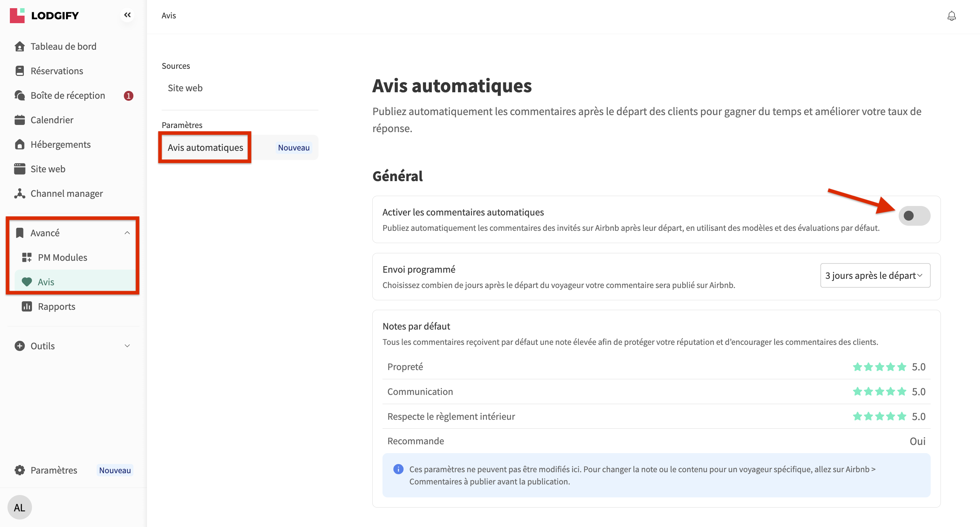Open notifications bell
The height and width of the screenshot is (527, 980).
pyautogui.click(x=951, y=16)
